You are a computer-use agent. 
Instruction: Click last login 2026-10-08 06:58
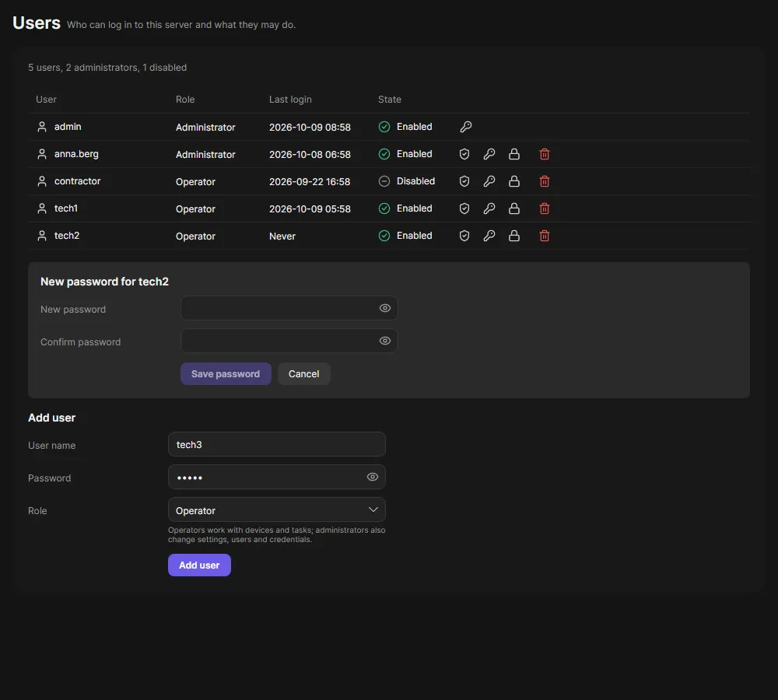click(310, 155)
